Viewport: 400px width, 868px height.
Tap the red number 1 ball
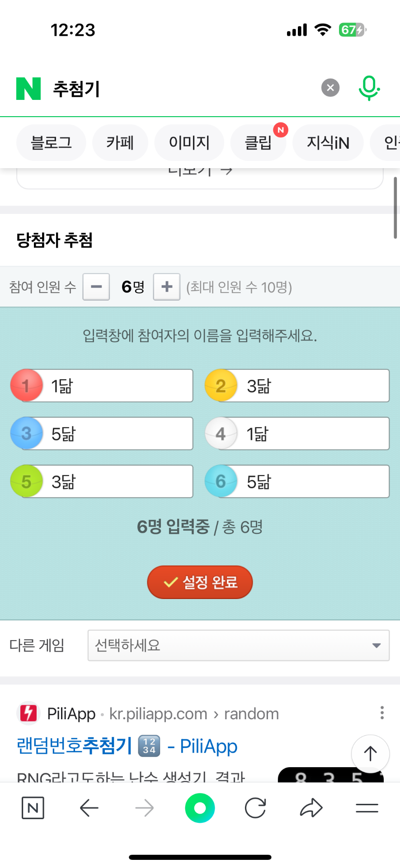pyautogui.click(x=26, y=386)
